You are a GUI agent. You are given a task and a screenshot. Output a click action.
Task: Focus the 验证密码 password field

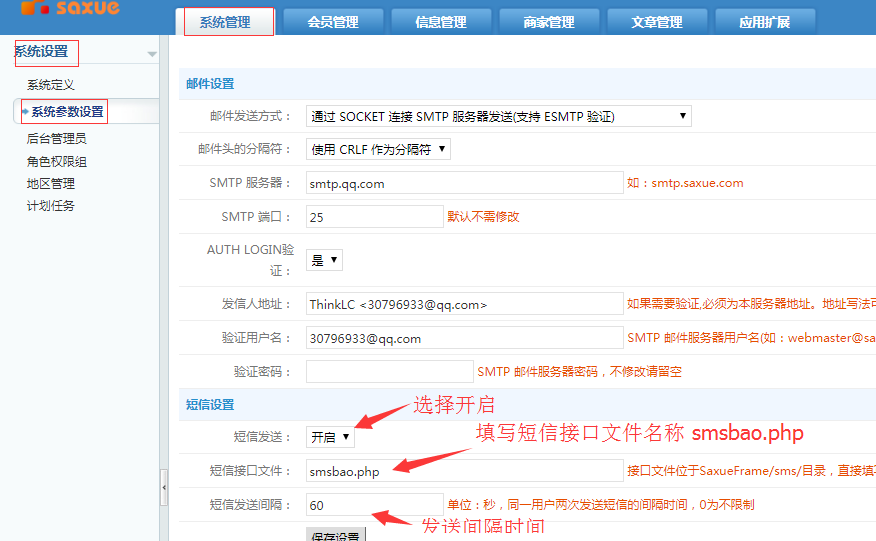(389, 371)
